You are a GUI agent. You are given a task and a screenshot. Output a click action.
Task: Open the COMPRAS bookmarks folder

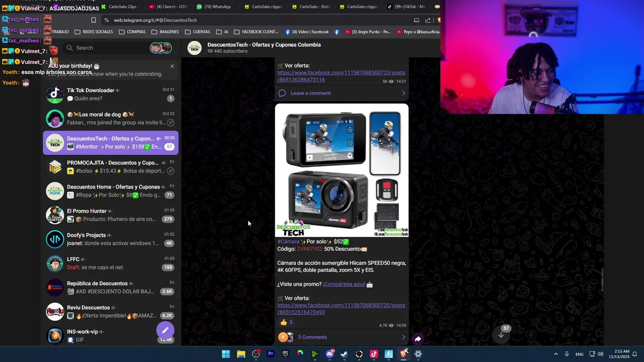click(132, 32)
